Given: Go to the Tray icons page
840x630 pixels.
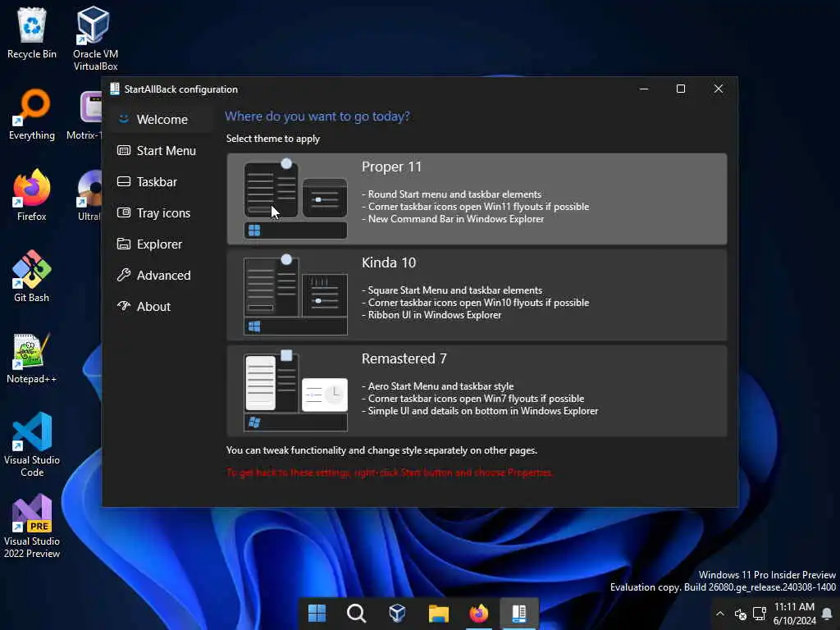Looking at the screenshot, I should click(162, 212).
